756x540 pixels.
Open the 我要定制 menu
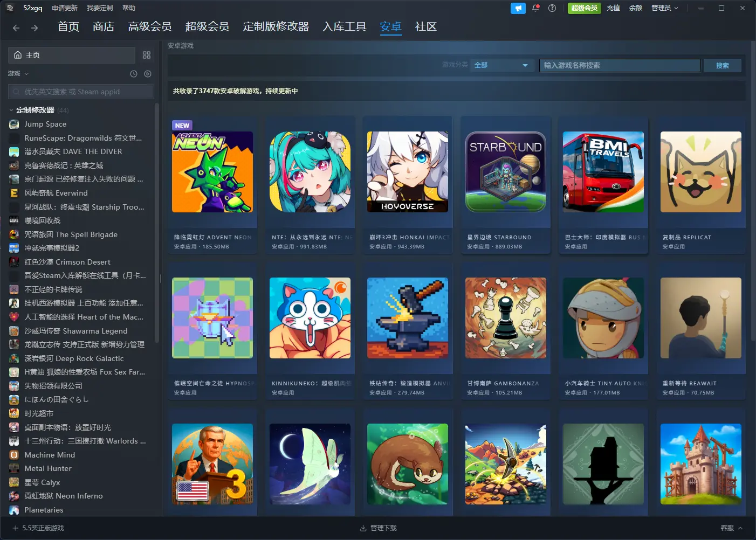pyautogui.click(x=100, y=8)
